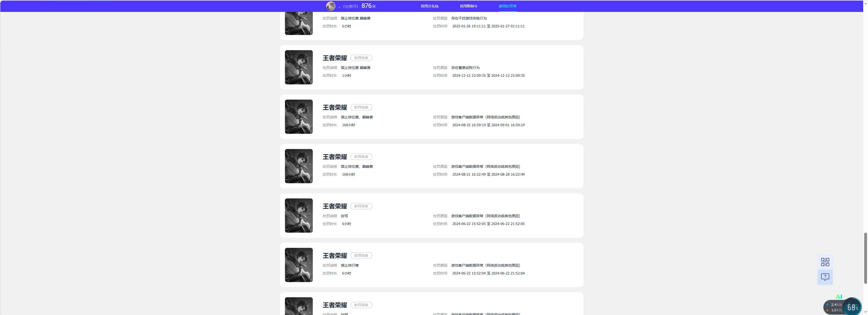Click the vertical scrollbar thumb
This screenshot has width=868, height=315.
pos(865,258)
